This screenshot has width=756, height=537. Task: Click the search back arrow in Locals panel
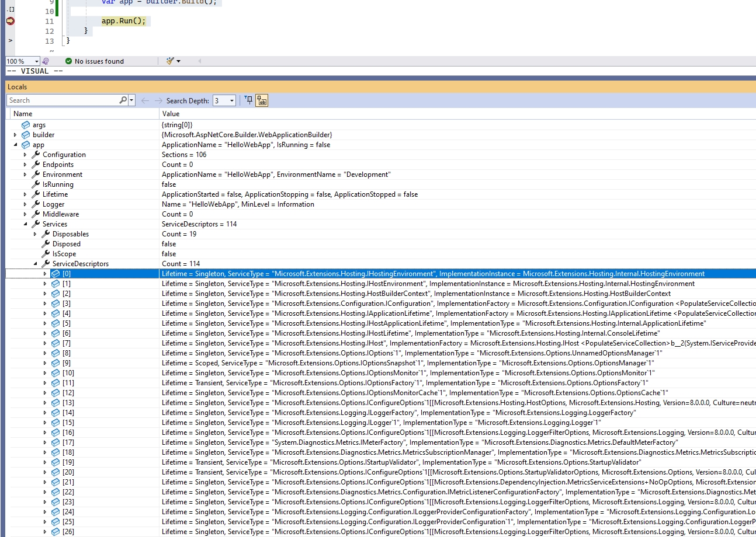click(x=145, y=100)
